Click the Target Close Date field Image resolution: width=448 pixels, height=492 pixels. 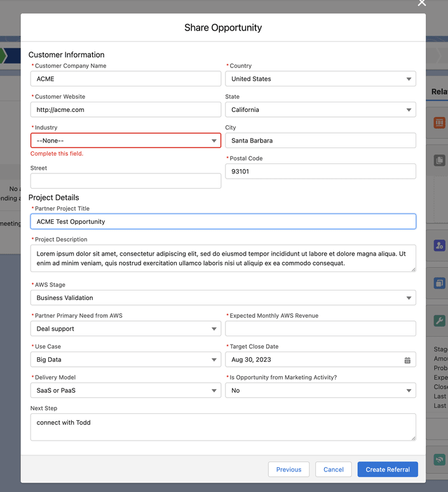click(320, 360)
